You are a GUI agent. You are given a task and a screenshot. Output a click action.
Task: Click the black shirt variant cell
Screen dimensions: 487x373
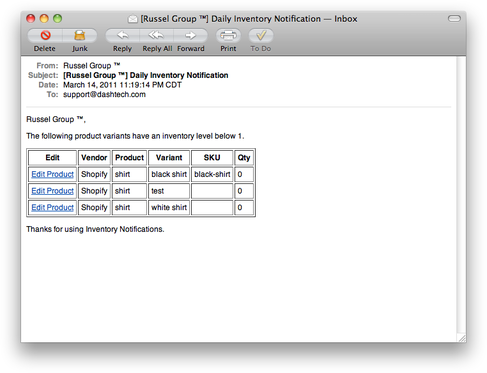169,174
